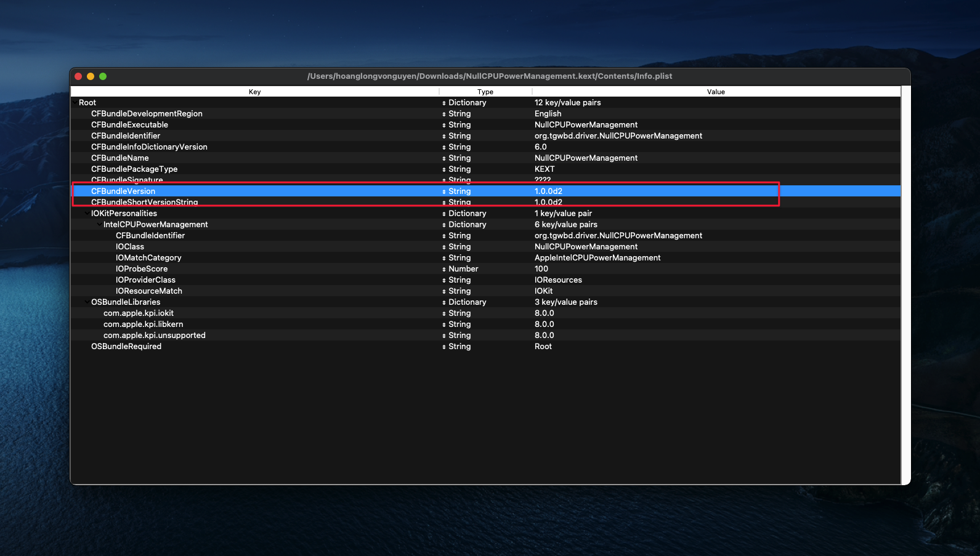Click type selector arrows for CFBundleName

443,158
